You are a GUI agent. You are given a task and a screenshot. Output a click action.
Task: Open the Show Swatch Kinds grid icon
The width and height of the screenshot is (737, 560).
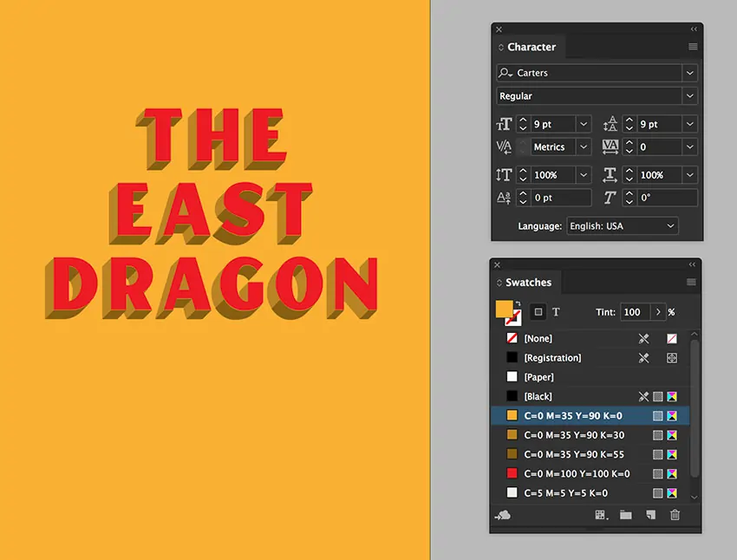pyautogui.click(x=599, y=515)
